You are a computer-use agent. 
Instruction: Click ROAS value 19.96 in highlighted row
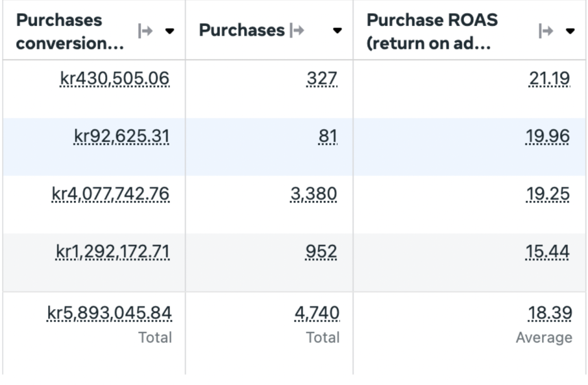click(x=547, y=137)
